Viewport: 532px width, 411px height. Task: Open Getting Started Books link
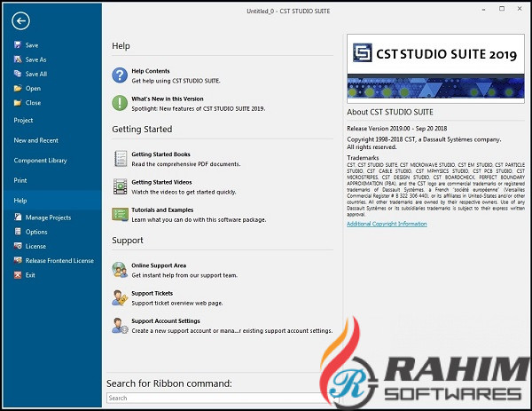pos(160,154)
